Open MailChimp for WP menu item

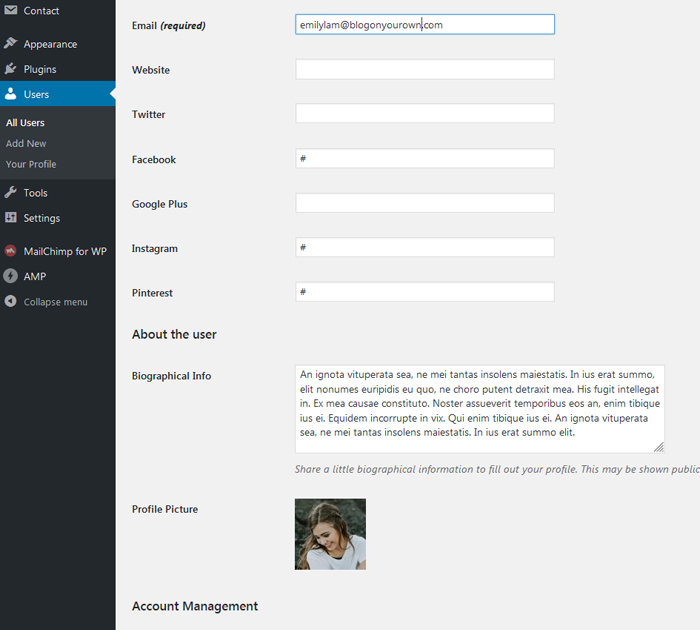tap(65, 251)
